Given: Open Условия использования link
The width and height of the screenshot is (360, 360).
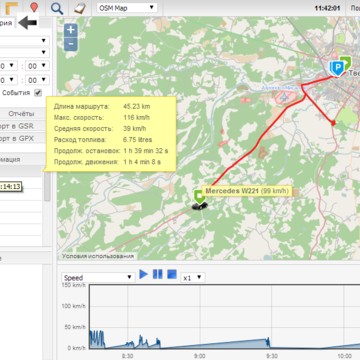Looking at the screenshot, I should click(x=98, y=256).
